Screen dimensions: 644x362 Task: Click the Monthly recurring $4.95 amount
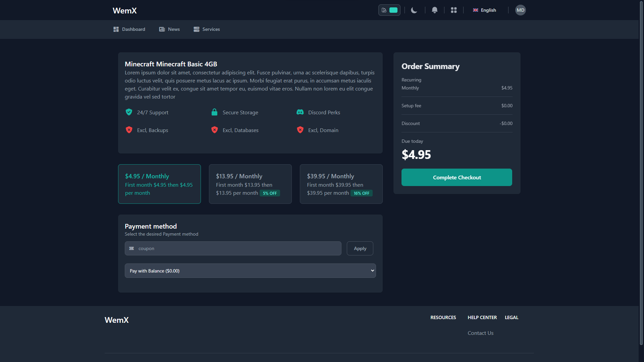[x=507, y=88]
